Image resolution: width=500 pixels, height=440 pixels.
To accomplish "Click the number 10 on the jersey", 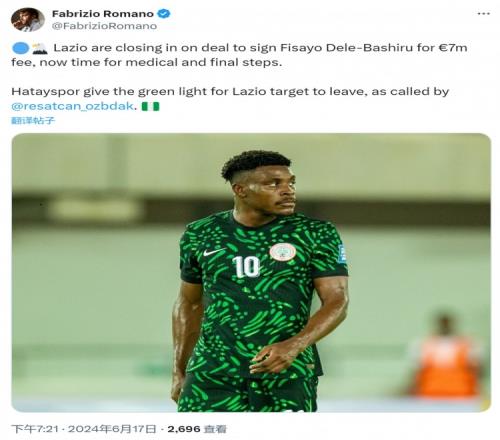I will point(246,267).
